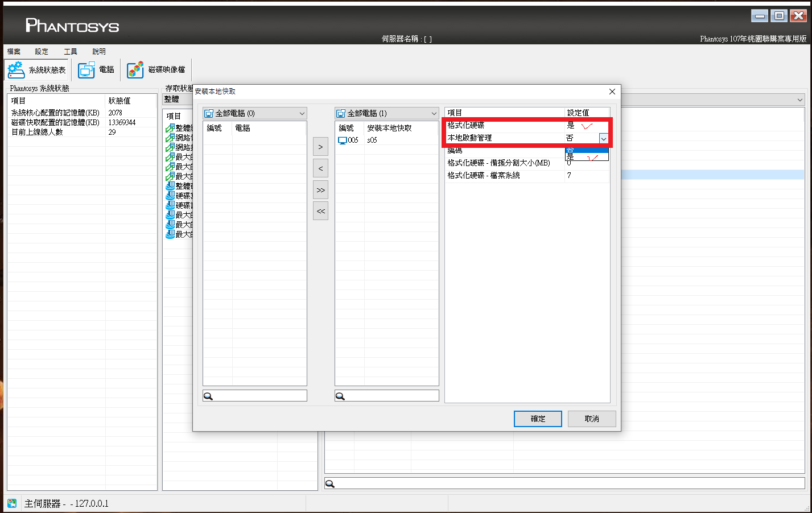This screenshot has height=513, width=812.
Task: Select the 格式化硬碟 - 檔案系統 row
Action: click(x=527, y=175)
